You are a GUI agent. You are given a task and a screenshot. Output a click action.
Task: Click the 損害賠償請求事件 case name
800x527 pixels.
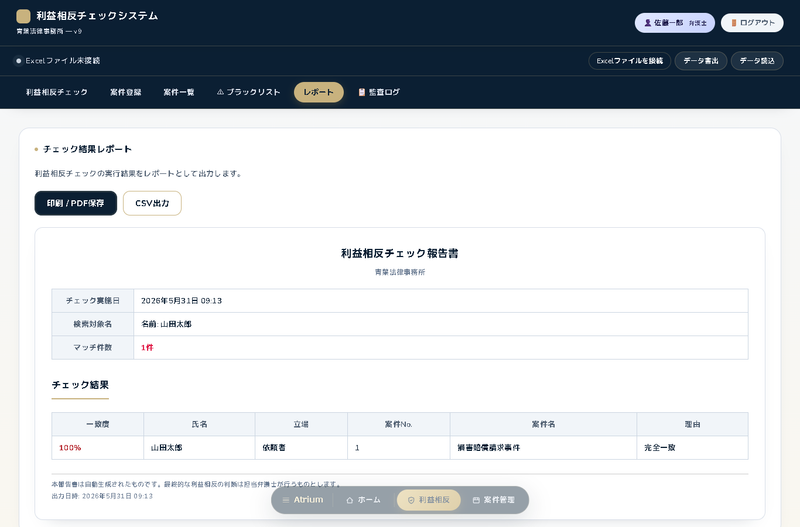point(488,448)
